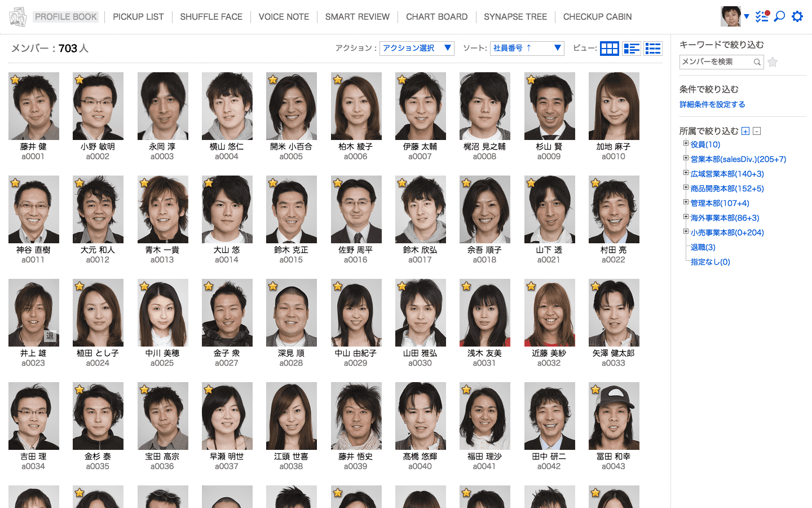Toggle favorite star on 近藤 美紗 a0032
This screenshot has height=508, width=812.
pos(531,286)
